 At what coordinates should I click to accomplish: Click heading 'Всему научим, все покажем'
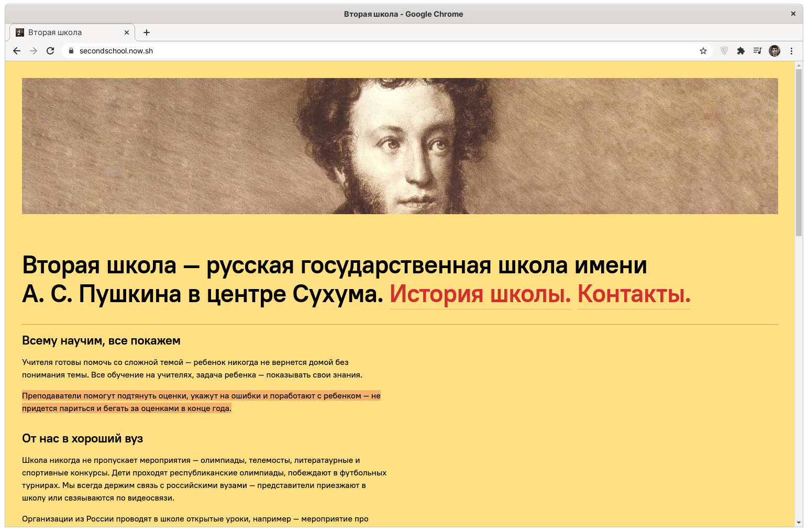click(101, 341)
